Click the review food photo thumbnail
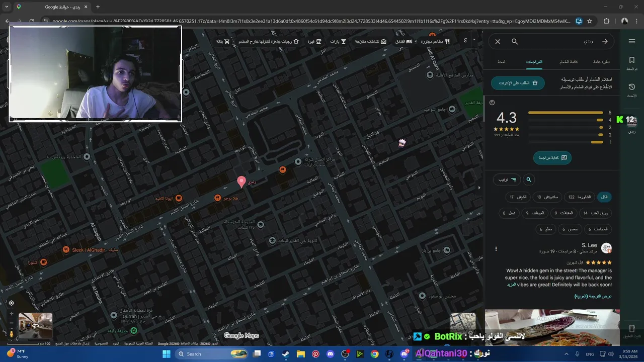Screen dimensions: 644x362 552,327
